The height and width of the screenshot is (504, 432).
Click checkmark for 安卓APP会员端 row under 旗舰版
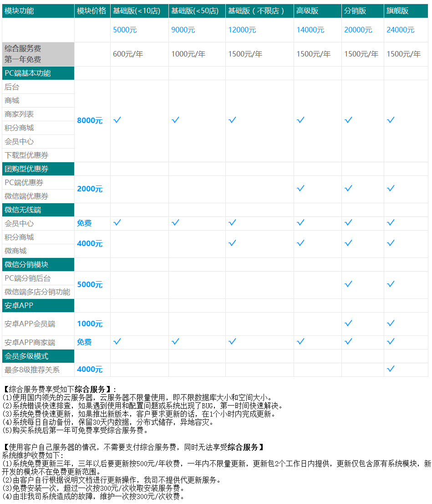[391, 324]
